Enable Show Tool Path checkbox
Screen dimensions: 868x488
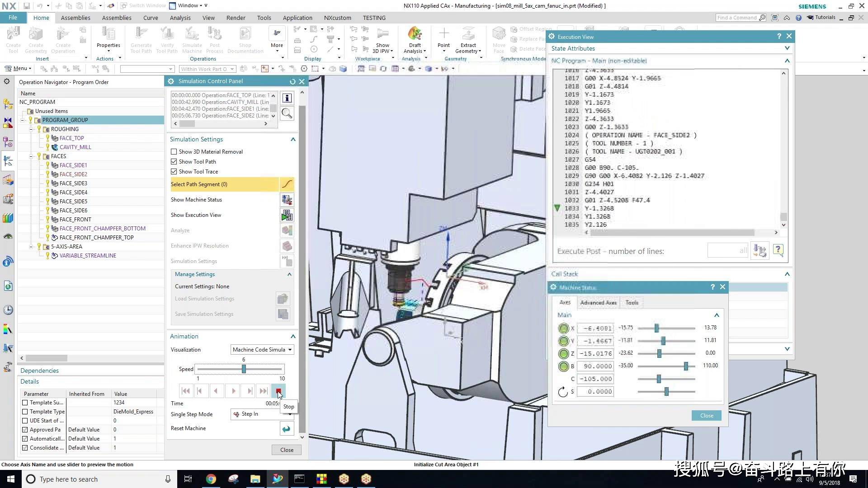pos(174,161)
